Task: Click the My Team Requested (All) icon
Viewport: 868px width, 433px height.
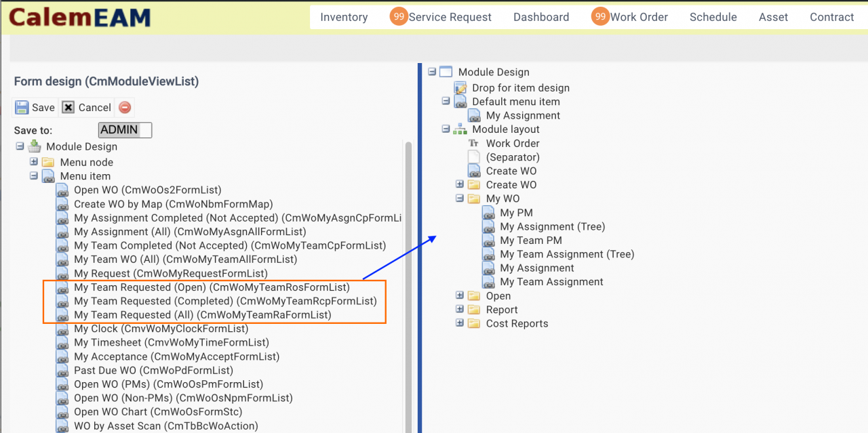Action: coord(62,315)
